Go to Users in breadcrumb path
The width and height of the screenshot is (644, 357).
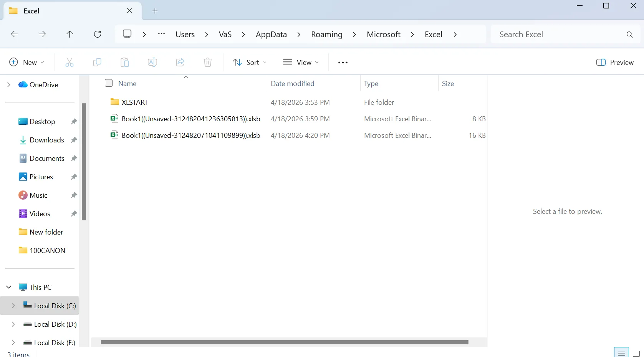coord(185,35)
